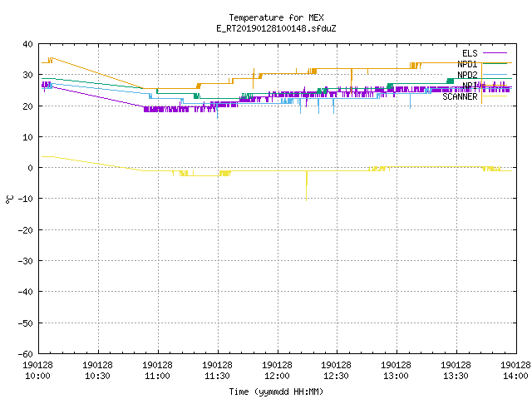This screenshot has width=532, height=399.
Task: Click the NPD2 legend label
Action: point(467,75)
